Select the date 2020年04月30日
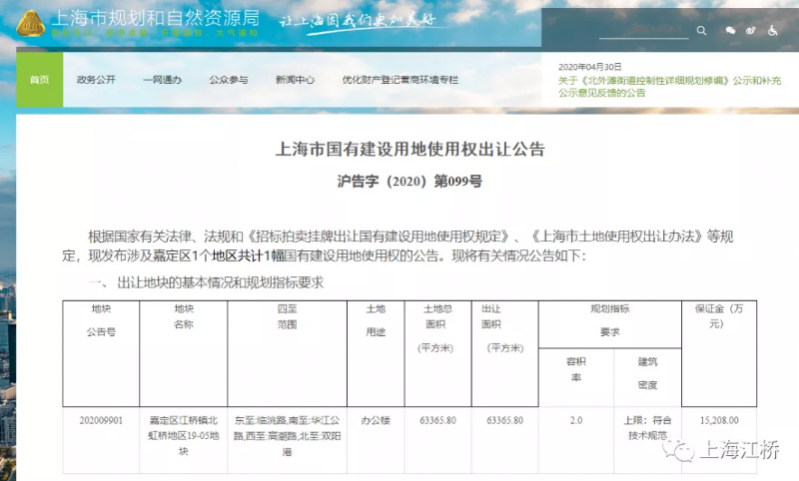The height and width of the screenshot is (481, 799). [x=590, y=67]
